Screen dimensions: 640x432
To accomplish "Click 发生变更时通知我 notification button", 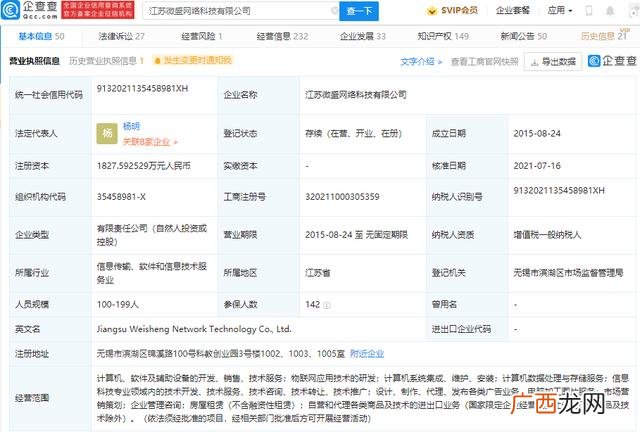I will pos(193,60).
